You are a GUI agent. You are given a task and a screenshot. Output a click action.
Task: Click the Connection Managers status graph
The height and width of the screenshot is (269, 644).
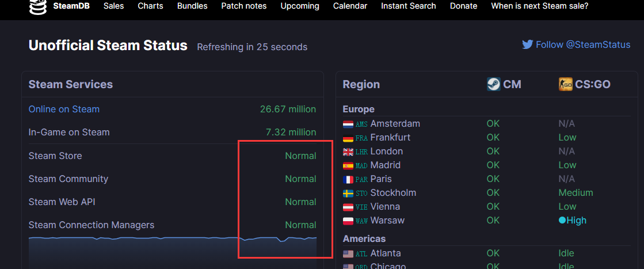click(x=172, y=251)
